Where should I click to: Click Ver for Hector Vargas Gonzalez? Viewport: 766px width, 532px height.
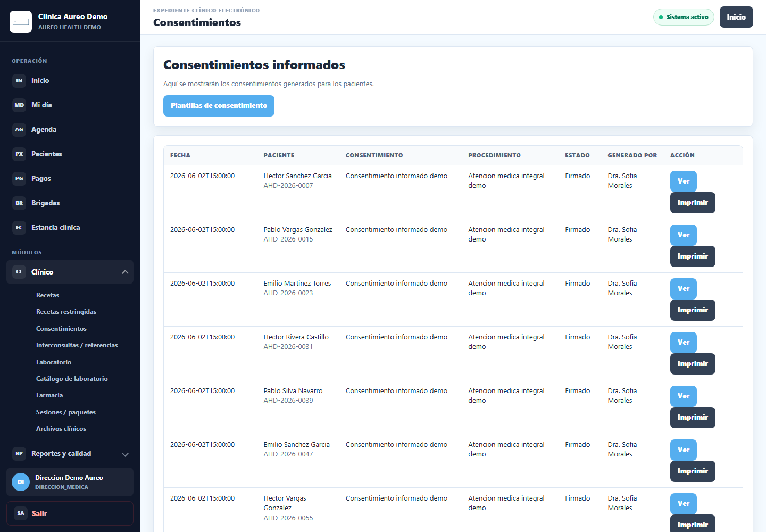[x=683, y=504]
